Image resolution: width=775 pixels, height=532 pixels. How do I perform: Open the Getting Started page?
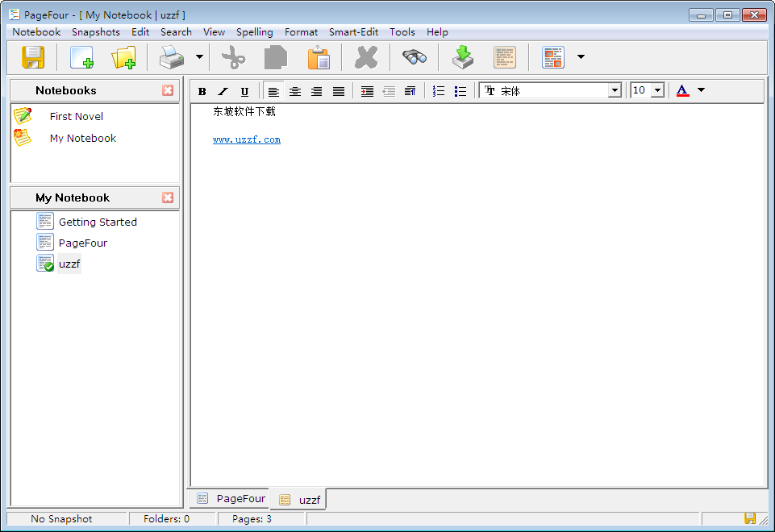[x=98, y=222]
